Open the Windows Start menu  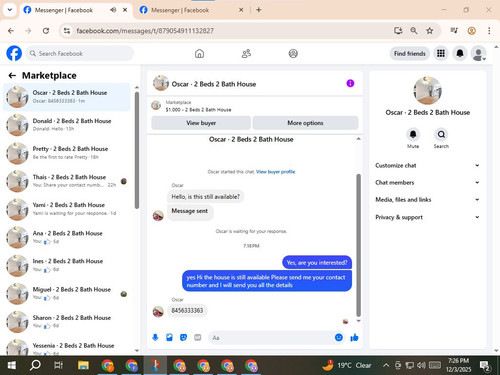(12, 365)
